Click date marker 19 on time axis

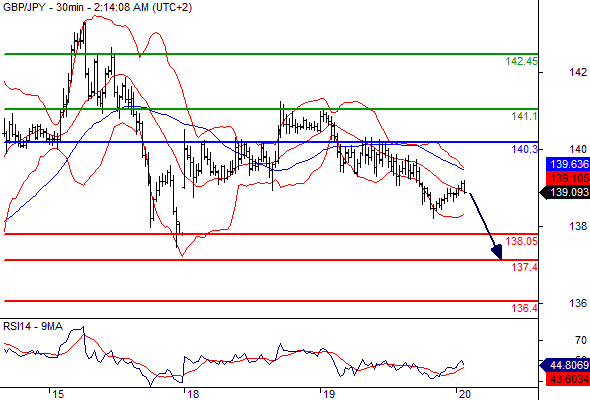tap(328, 394)
